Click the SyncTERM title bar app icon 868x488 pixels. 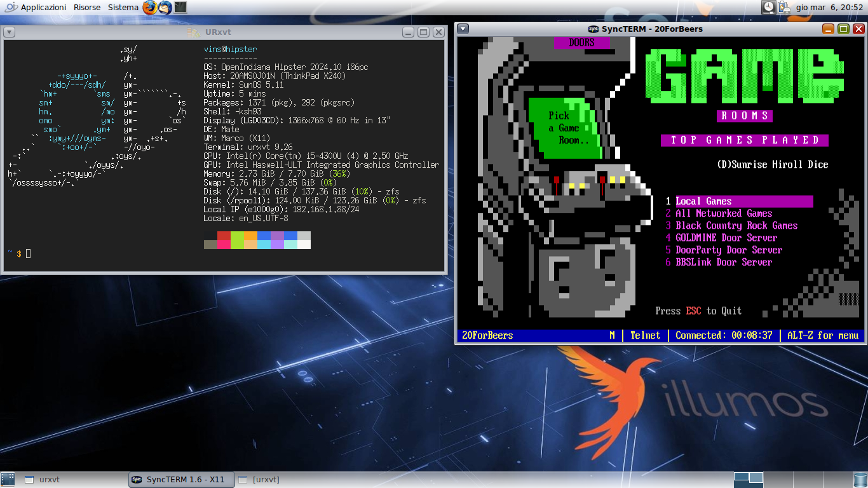pyautogui.click(x=593, y=29)
